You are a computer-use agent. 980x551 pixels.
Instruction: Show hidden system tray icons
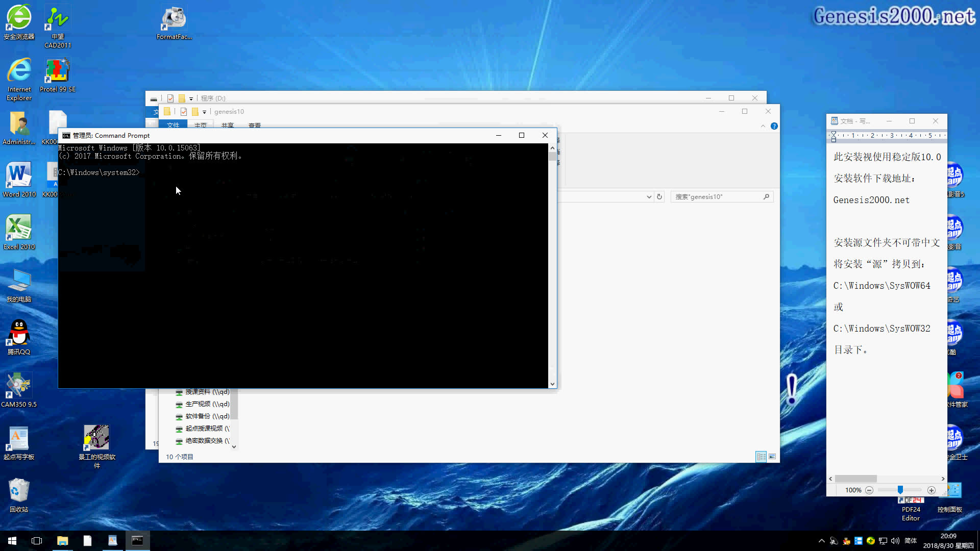coord(821,541)
